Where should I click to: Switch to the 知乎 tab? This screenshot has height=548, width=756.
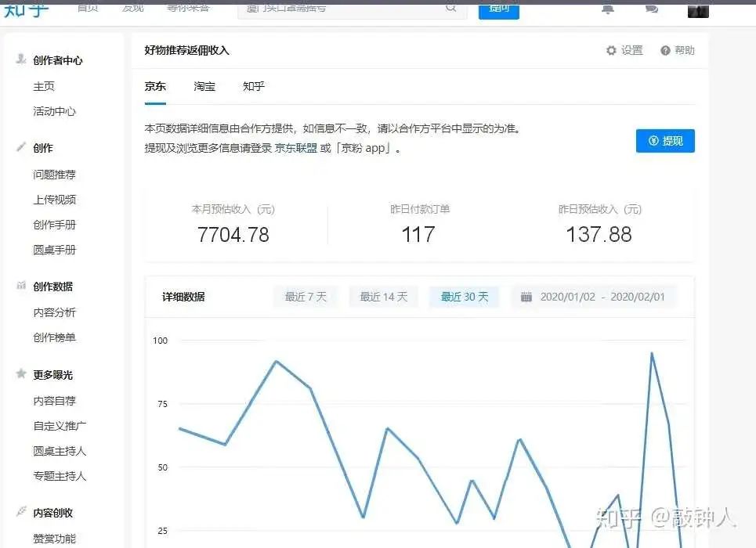[x=254, y=86]
